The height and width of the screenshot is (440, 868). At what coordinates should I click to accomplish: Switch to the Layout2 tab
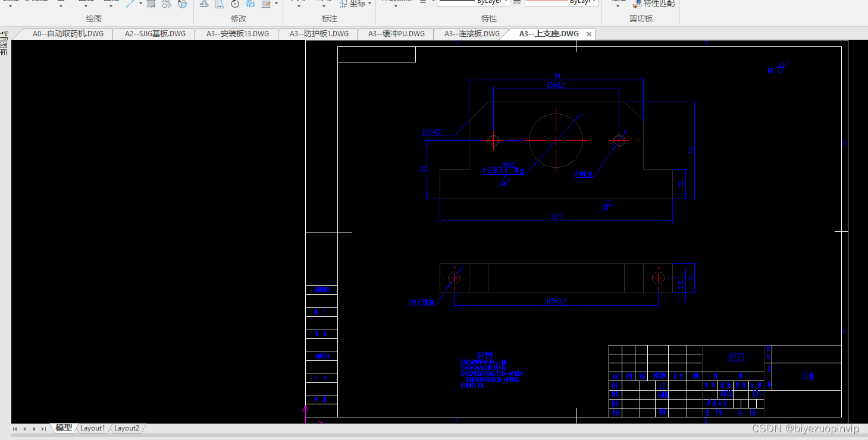127,428
